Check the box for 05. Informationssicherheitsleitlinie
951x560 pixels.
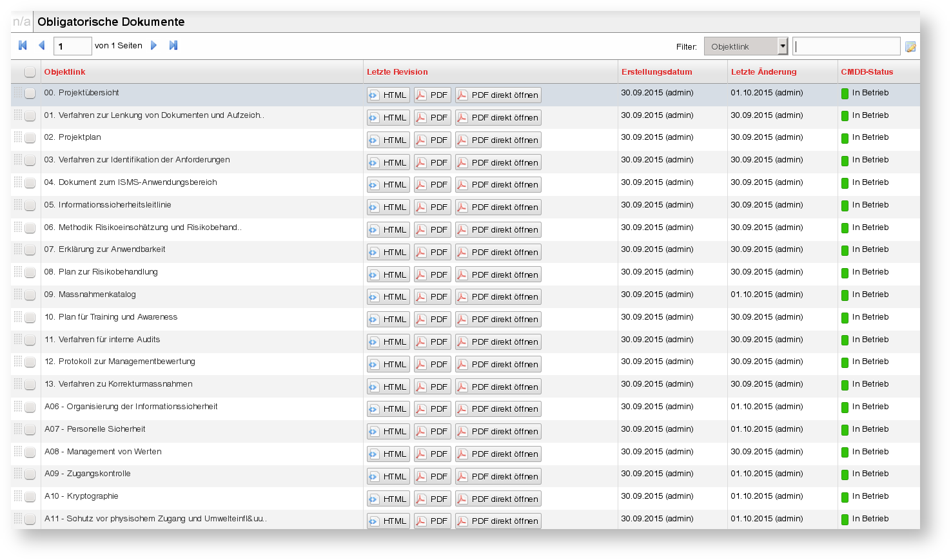(x=30, y=206)
